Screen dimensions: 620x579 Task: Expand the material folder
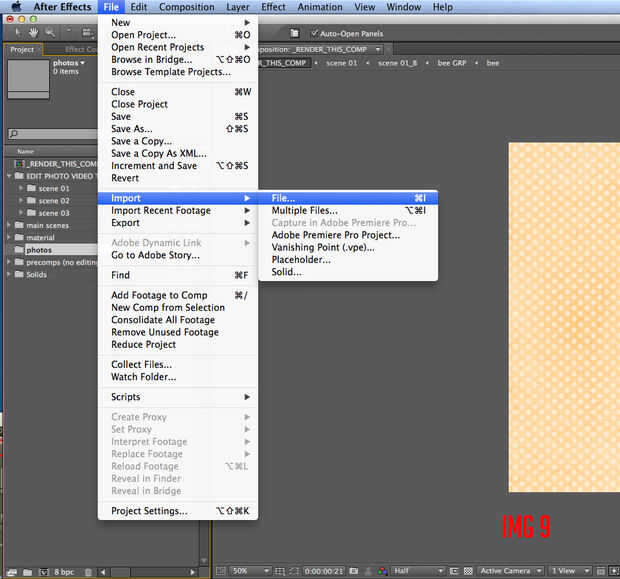[x=9, y=237]
